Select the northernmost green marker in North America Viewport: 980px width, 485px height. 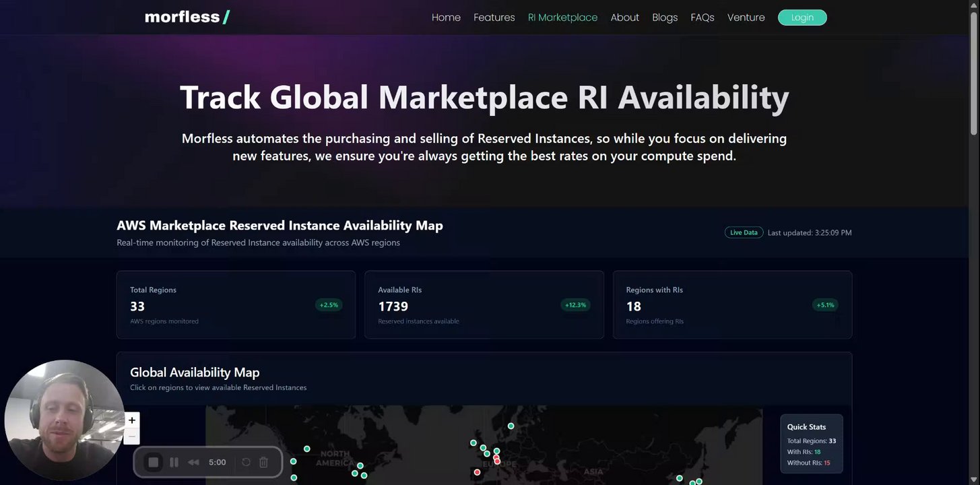click(x=307, y=449)
